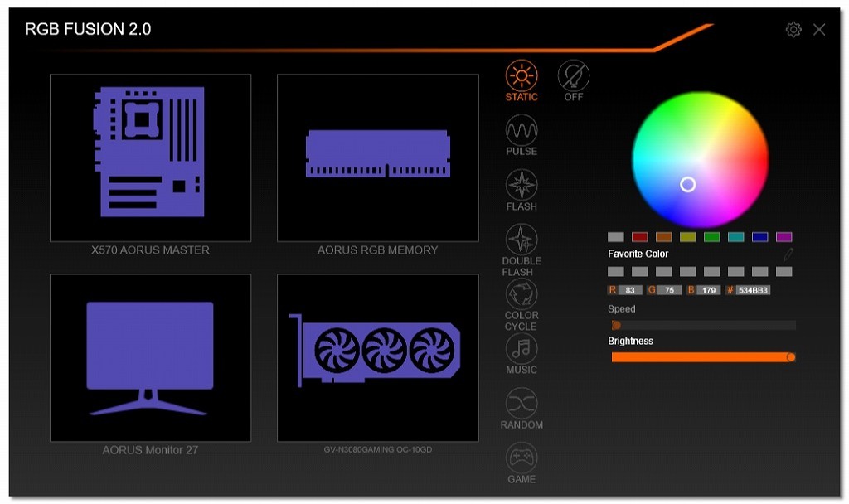Image resolution: width=849 pixels, height=504 pixels.
Task: Pick the cyan preset color swatch
Action: point(736,236)
